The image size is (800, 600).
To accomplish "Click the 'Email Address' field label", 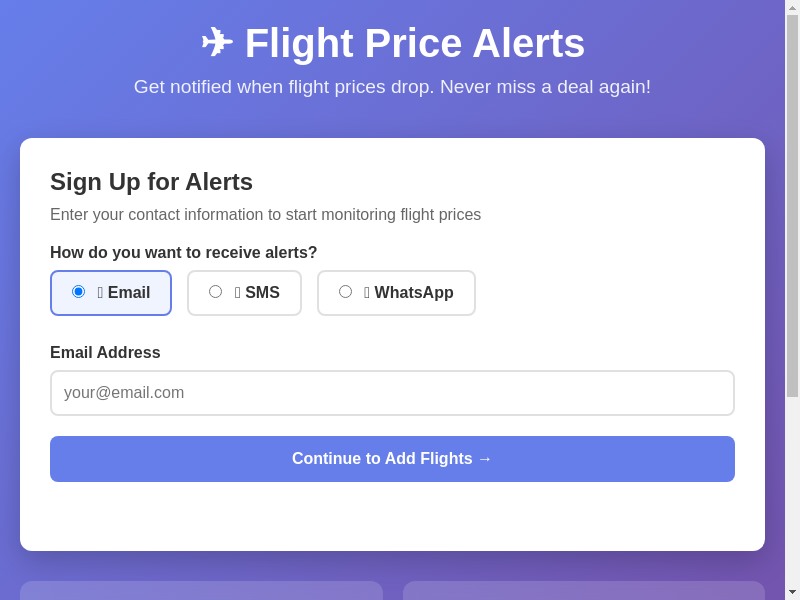I will coord(105,353).
